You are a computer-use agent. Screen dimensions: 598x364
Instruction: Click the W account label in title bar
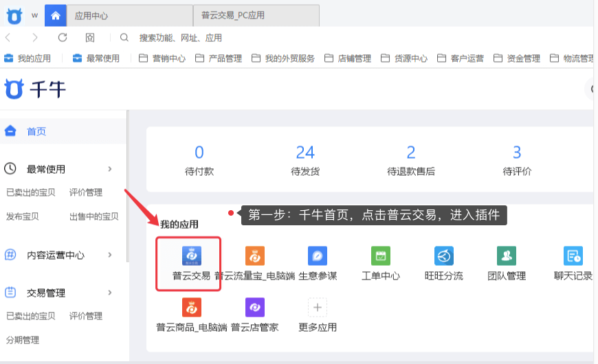click(x=34, y=16)
